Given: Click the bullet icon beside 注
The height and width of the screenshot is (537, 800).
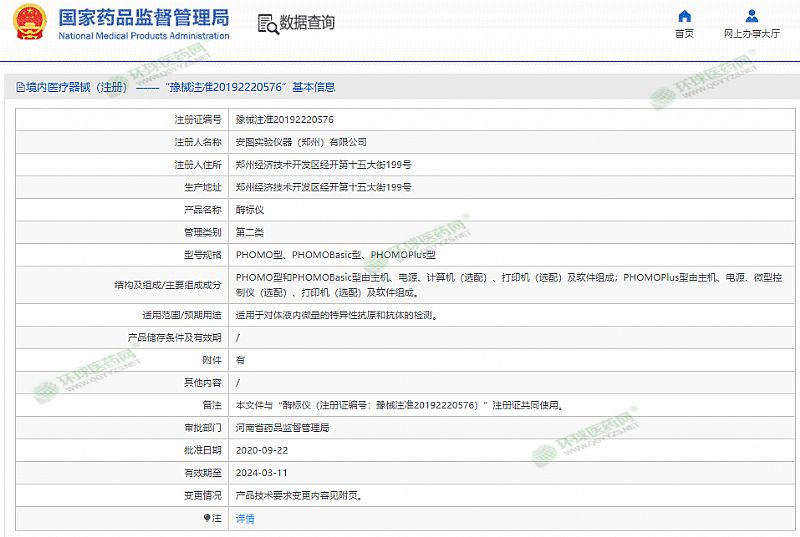Looking at the screenshot, I should [207, 518].
